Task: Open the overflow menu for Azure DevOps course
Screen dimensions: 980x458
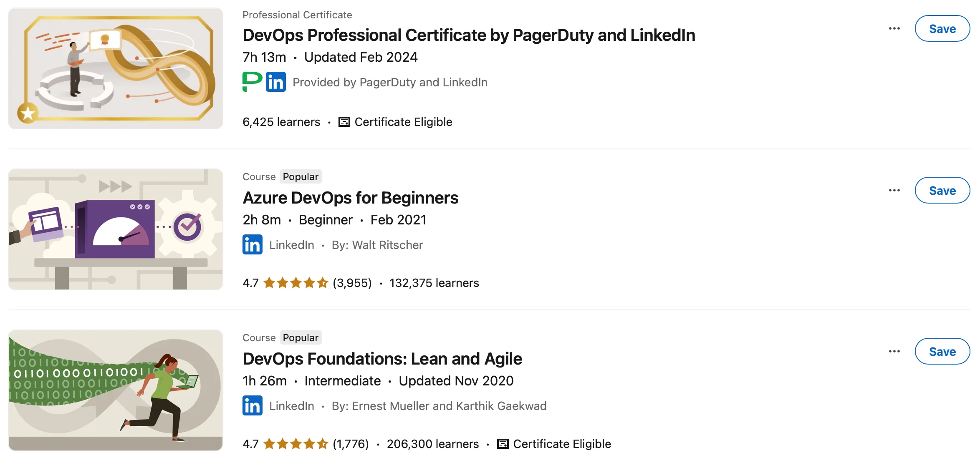Action: pyautogui.click(x=894, y=190)
